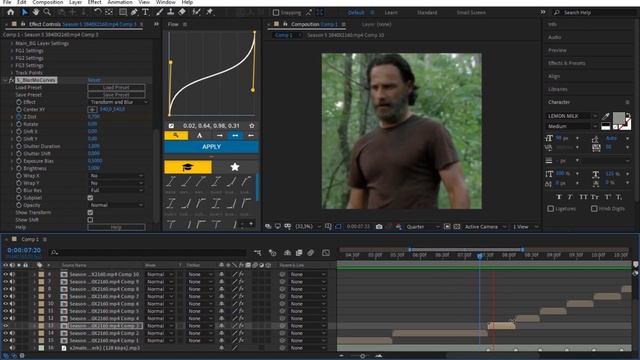Open the Composition menu
The image size is (640, 360).
click(47, 2)
